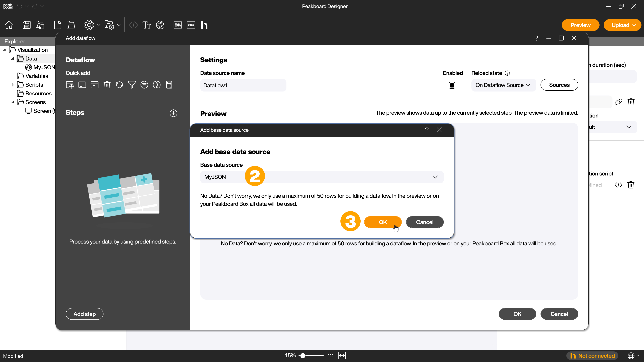Expand the gear settings dropdown chevron

(x=98, y=25)
